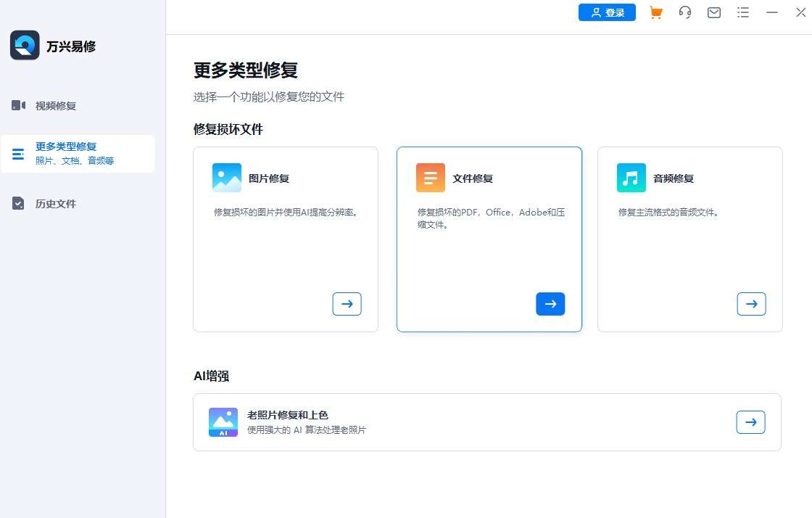Open 图片修复 via its arrow button
This screenshot has width=812, height=518.
[347, 304]
